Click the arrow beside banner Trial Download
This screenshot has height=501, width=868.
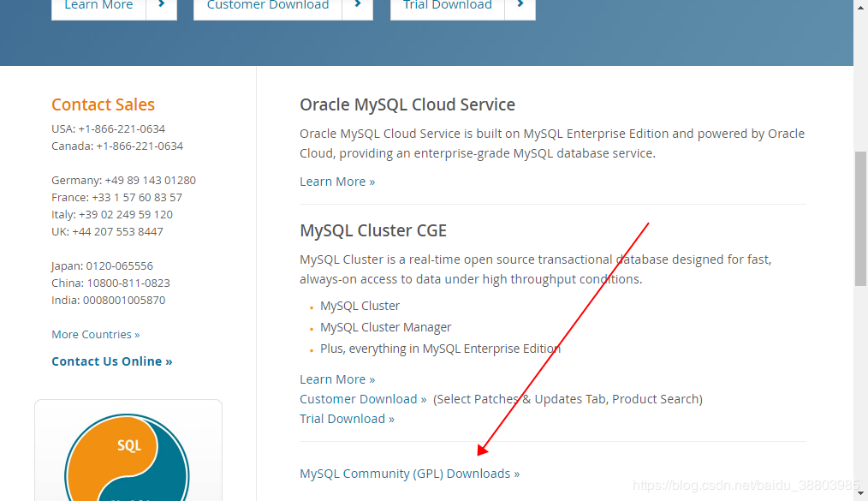pyautogui.click(x=520, y=7)
